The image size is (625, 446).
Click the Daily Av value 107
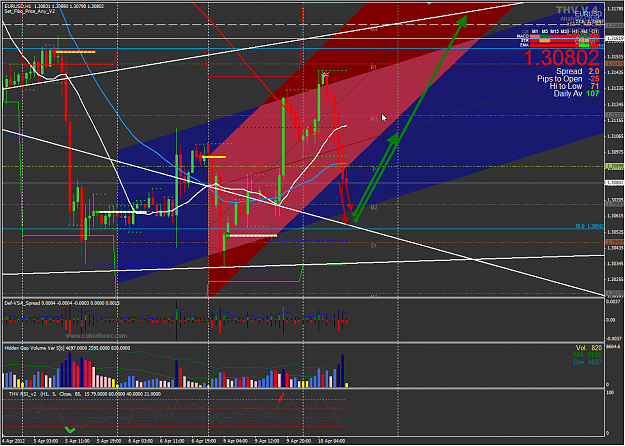(x=592, y=94)
